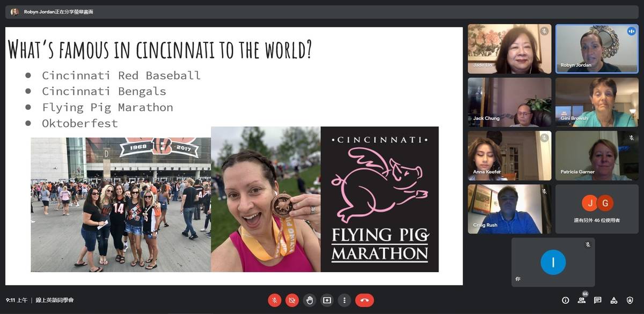Click the marathon medal selfie photo
Viewport: 644px width, 314px height.
coord(266,199)
